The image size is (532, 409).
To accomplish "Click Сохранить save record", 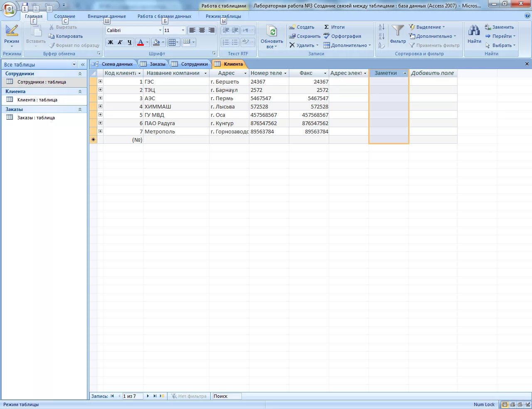I will coord(305,36).
